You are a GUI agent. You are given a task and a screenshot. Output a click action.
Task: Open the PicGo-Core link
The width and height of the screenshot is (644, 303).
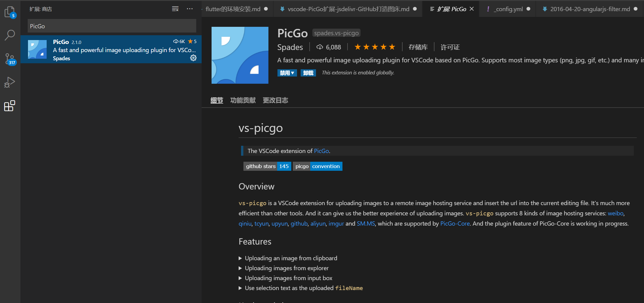click(455, 223)
